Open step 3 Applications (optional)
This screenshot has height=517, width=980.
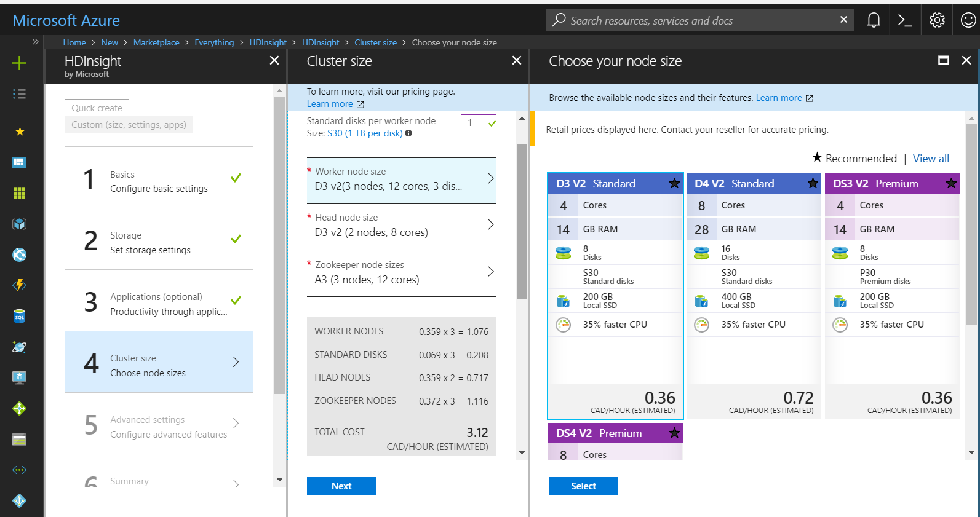point(159,301)
